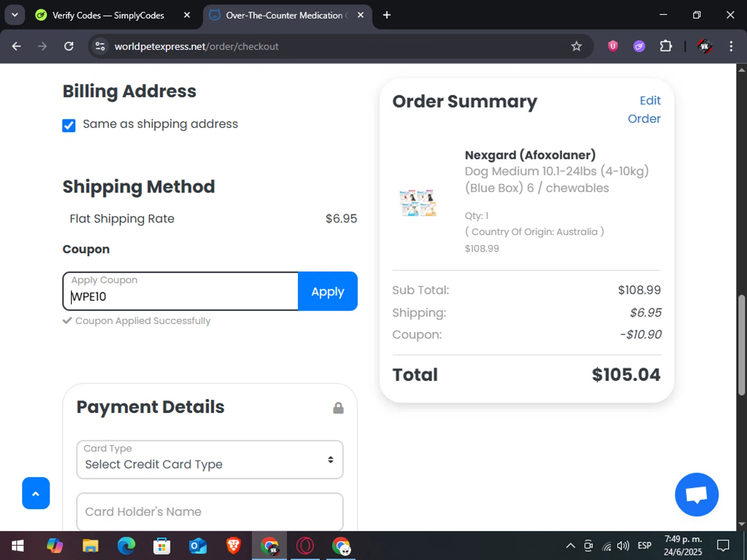Bookmark this page with the star icon
The width and height of the screenshot is (747, 560).
click(576, 46)
